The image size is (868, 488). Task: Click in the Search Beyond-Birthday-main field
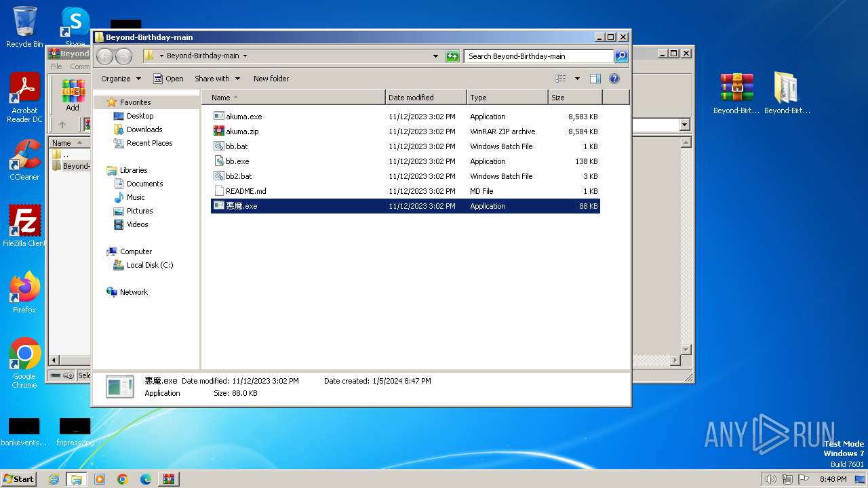click(x=539, y=56)
